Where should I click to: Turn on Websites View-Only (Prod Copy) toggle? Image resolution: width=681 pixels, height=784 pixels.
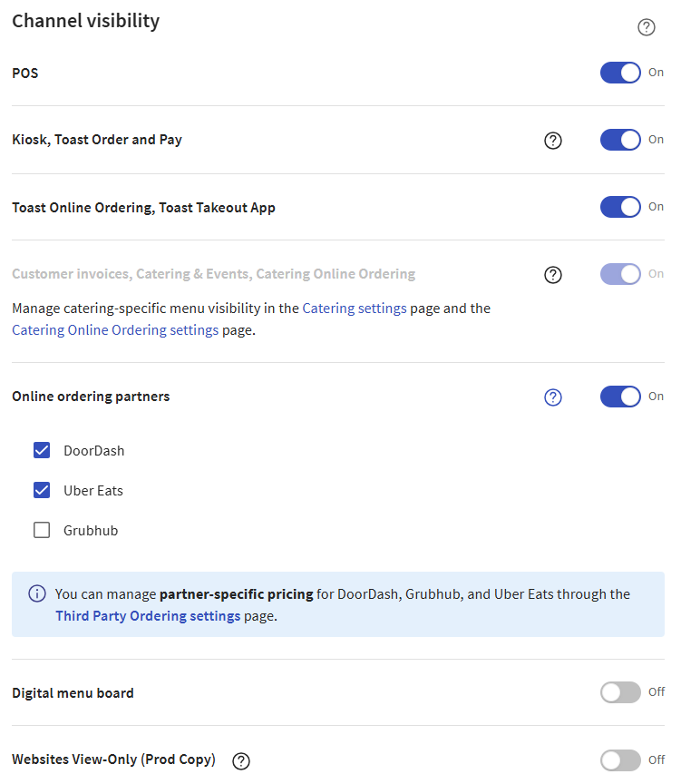click(620, 760)
